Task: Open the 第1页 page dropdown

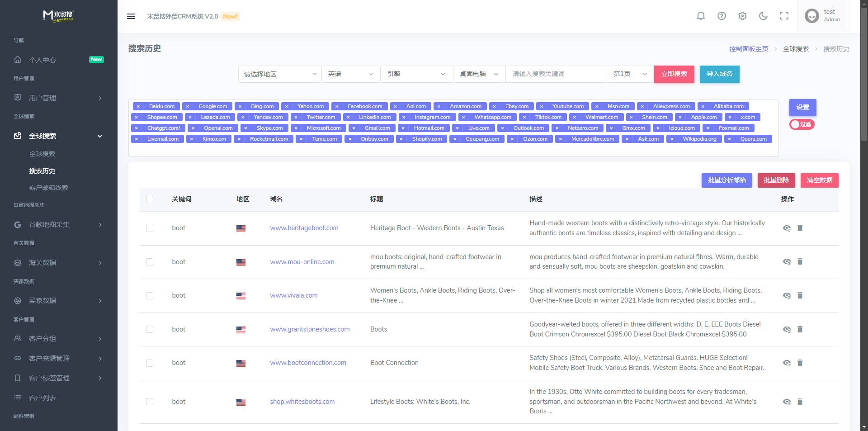Action: tap(630, 74)
